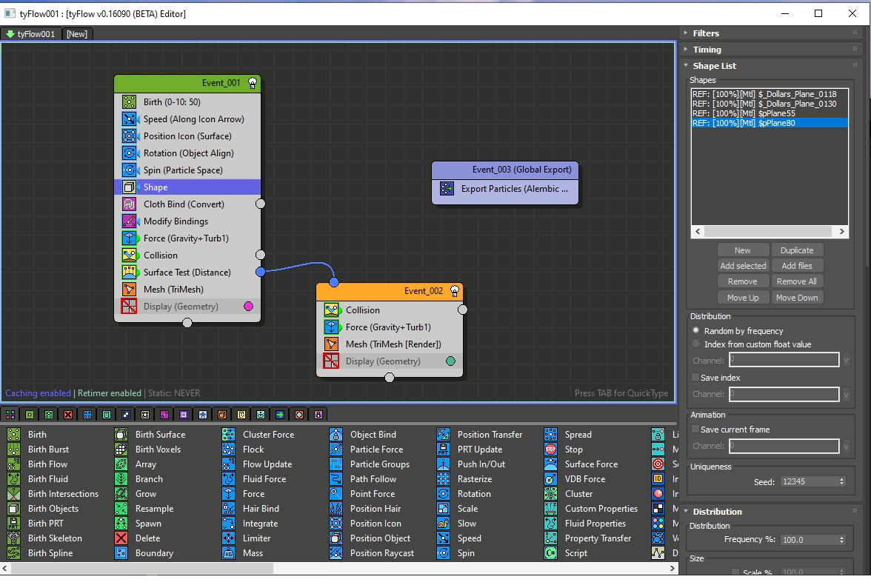
Task: Select the Modify Bindings operator row
Action: [188, 221]
